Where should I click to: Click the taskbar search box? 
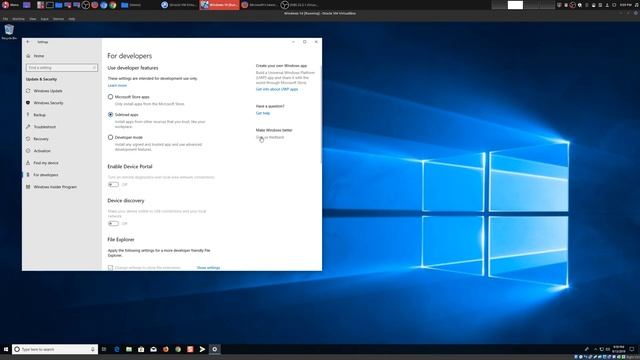pos(55,349)
